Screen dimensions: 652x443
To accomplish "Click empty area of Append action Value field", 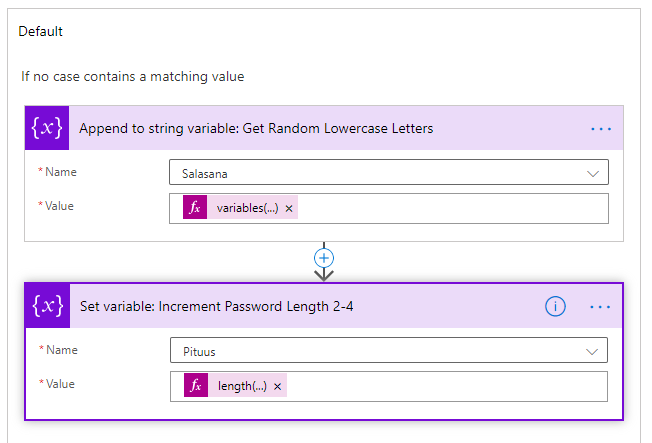I will (452, 208).
